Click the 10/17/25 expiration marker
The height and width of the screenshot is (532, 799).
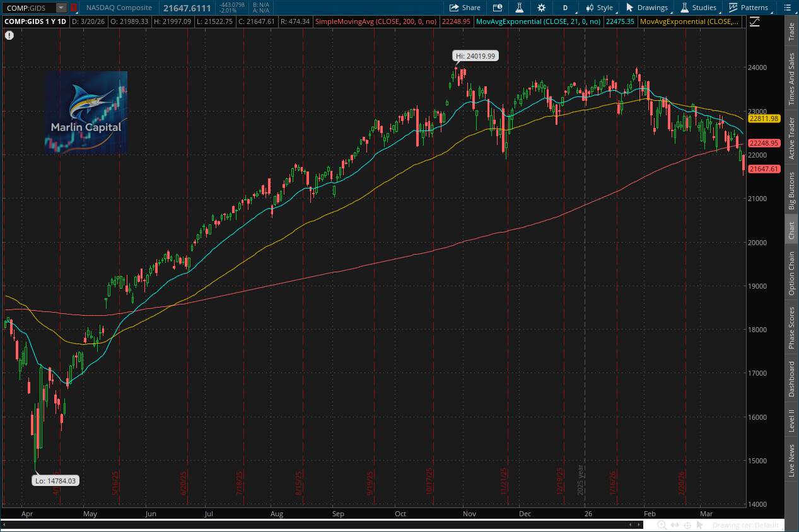(x=430, y=482)
